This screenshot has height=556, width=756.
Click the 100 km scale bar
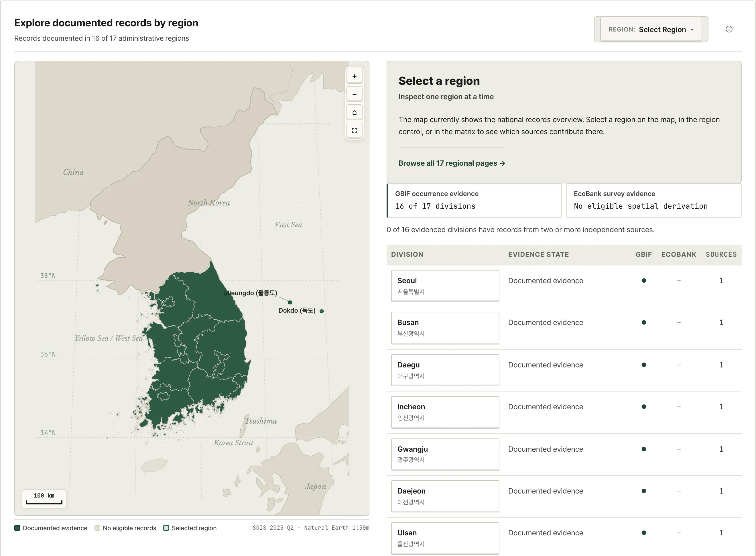click(x=44, y=499)
